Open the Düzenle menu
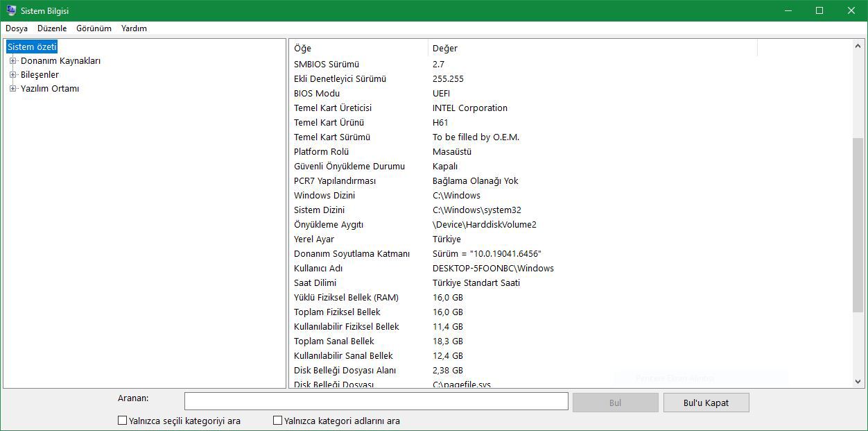868x431 pixels. click(52, 28)
